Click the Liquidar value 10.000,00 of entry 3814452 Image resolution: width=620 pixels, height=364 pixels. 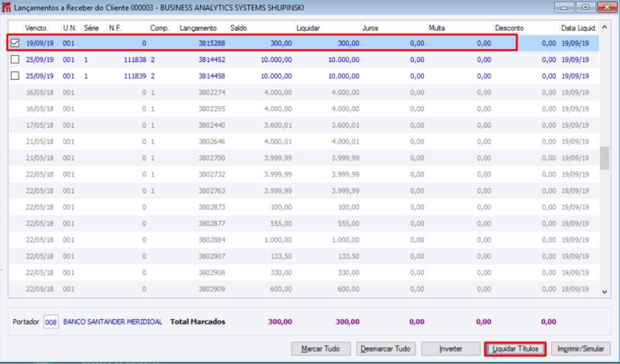pyautogui.click(x=343, y=60)
